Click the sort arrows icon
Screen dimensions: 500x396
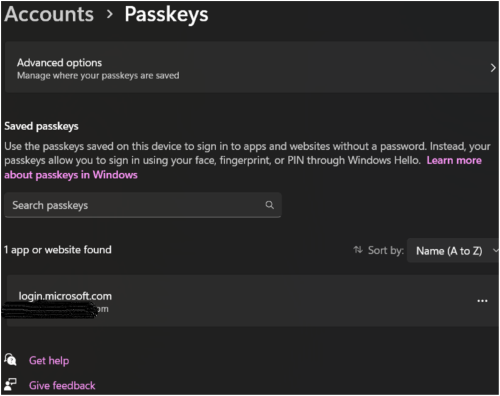coord(358,250)
